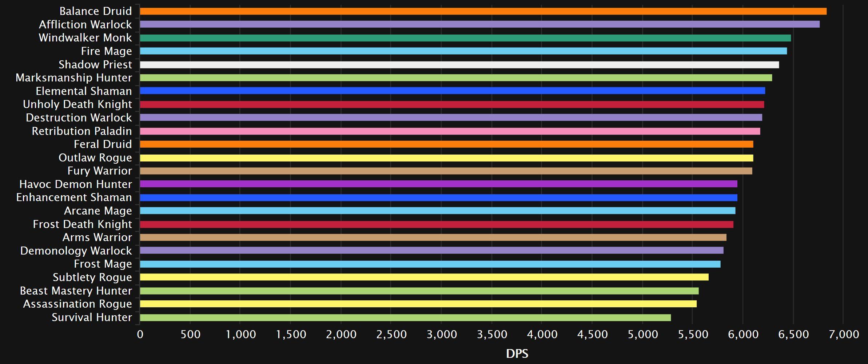Select the Demonology Warlock bar
The image size is (868, 364).
[432, 251]
